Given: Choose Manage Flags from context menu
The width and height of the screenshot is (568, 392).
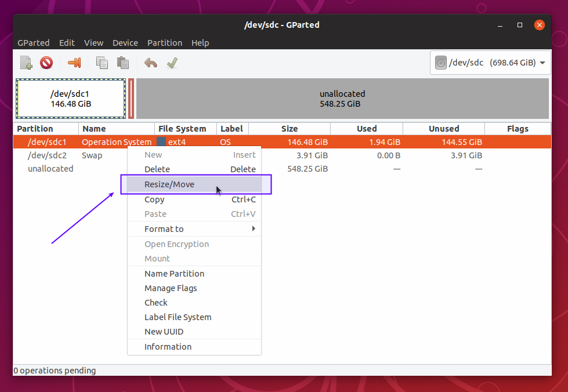Looking at the screenshot, I should point(171,288).
